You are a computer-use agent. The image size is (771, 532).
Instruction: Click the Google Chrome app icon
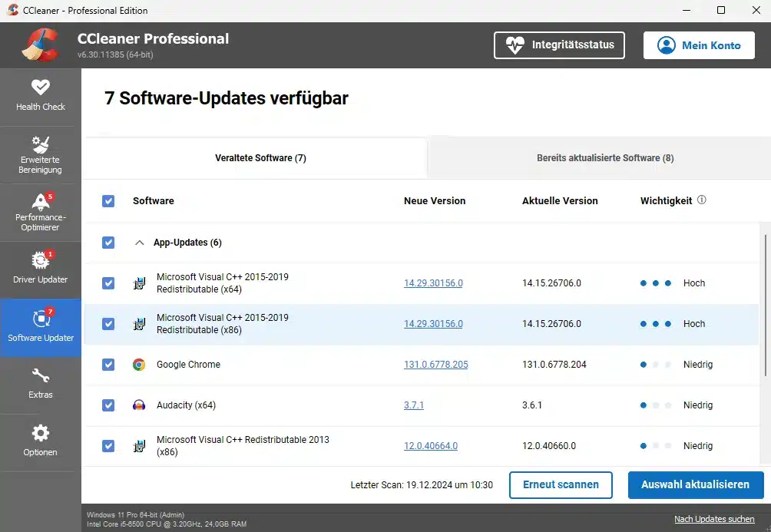coord(139,365)
